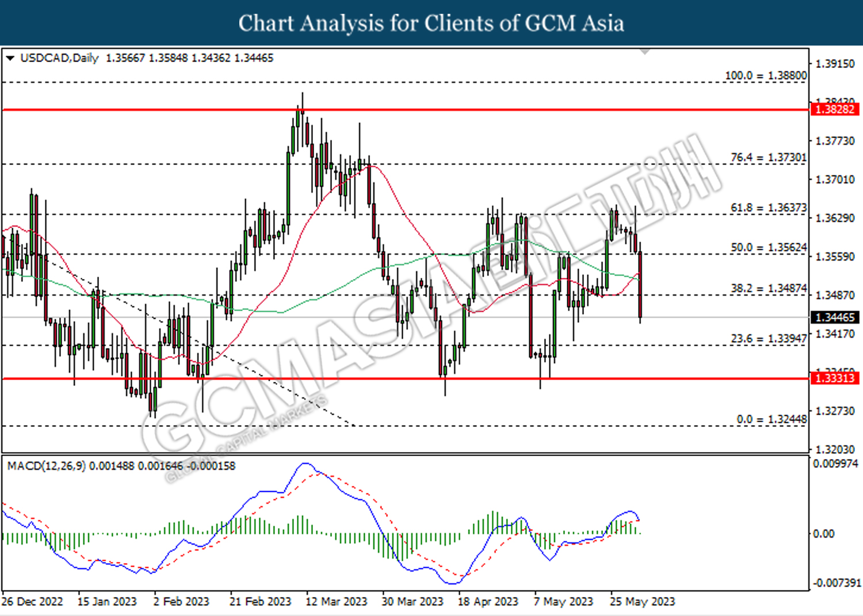863x616 pixels.
Task: Click the 25 May 2023 date label
Action: (642, 602)
